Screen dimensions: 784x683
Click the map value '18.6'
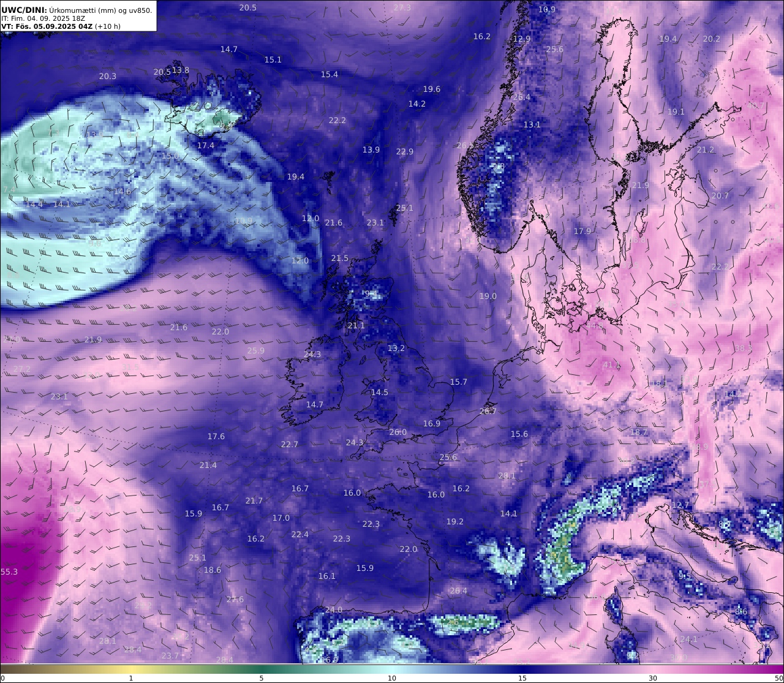tap(213, 570)
